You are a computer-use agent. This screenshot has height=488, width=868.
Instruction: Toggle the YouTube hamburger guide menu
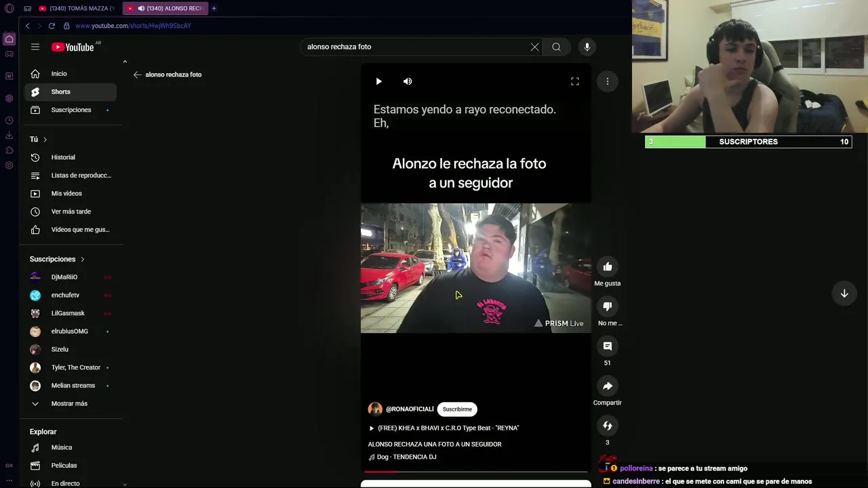pos(35,47)
